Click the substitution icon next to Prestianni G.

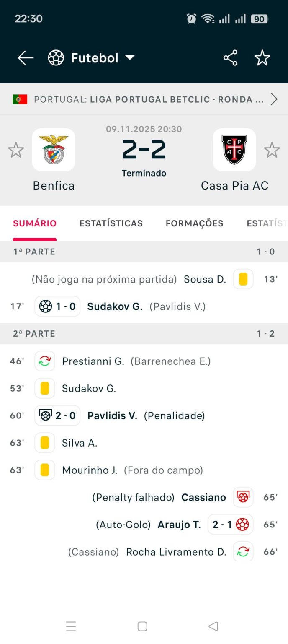pyautogui.click(x=44, y=361)
